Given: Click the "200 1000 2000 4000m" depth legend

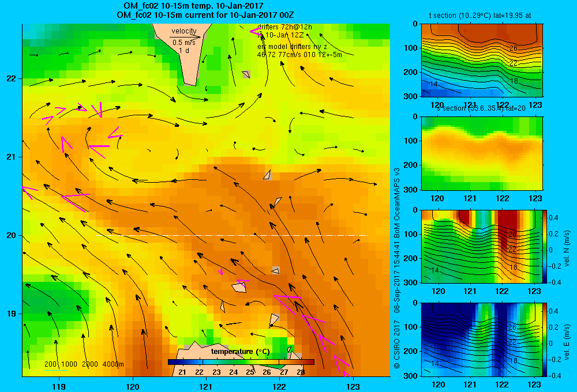Looking at the screenshot, I should click(84, 364).
